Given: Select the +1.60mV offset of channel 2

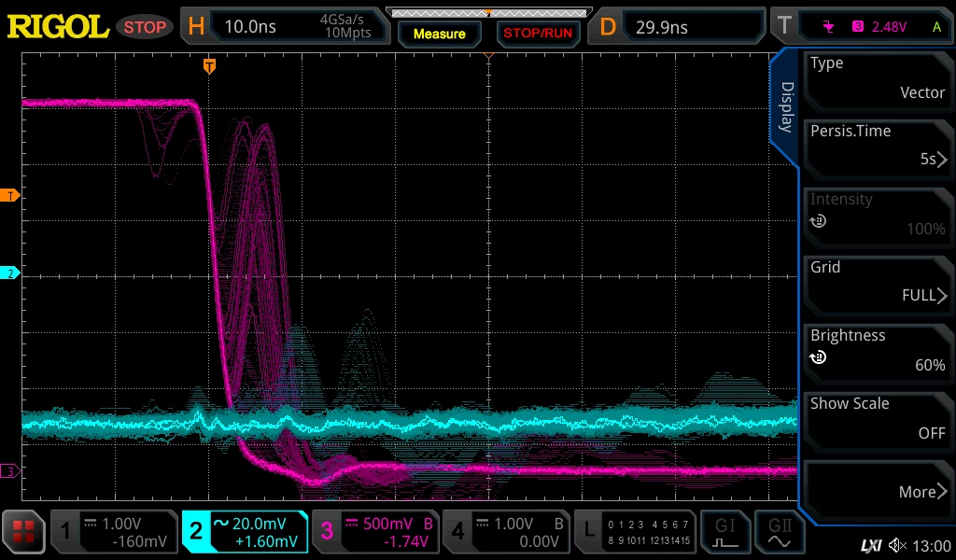Looking at the screenshot, I should [266, 541].
